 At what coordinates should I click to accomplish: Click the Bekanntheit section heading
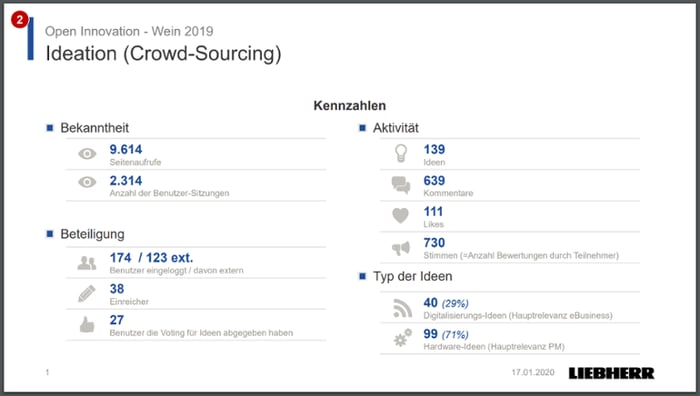coord(95,128)
